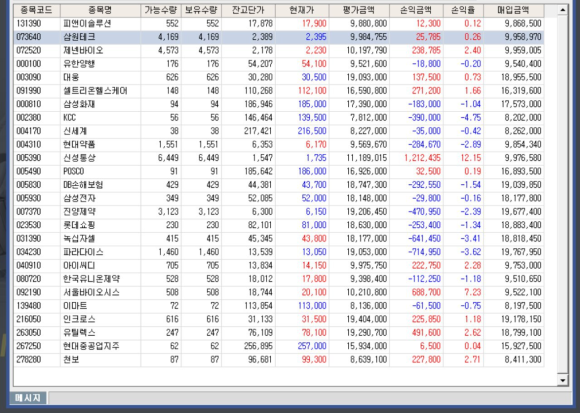The width and height of the screenshot is (580, 413).
Task: Click profit rate 12.15
Action: [x=471, y=158]
